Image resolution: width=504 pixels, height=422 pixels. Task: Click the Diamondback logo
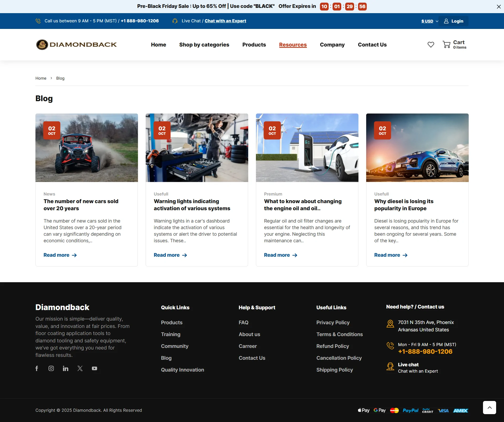tap(76, 45)
